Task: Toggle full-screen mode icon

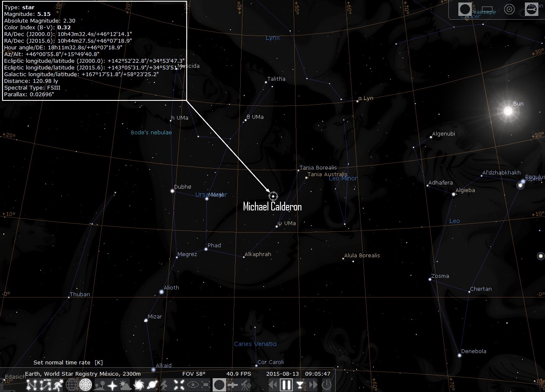Action: pos(206,384)
